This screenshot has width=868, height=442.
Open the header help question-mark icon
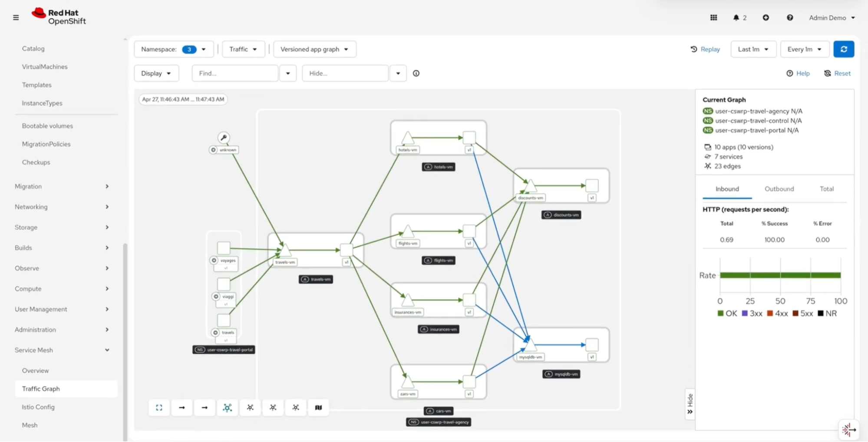(x=790, y=18)
